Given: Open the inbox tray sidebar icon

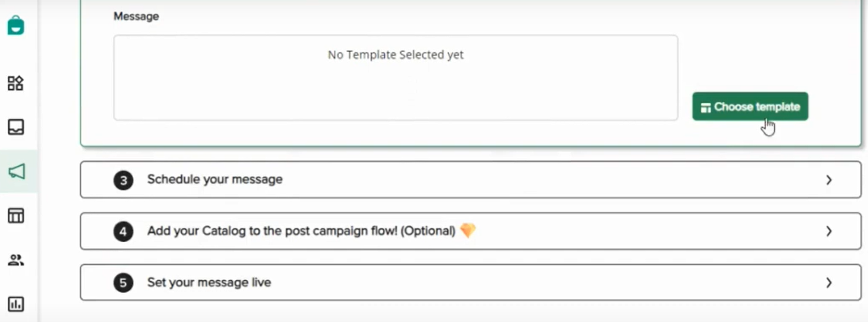Looking at the screenshot, I should click(x=16, y=127).
